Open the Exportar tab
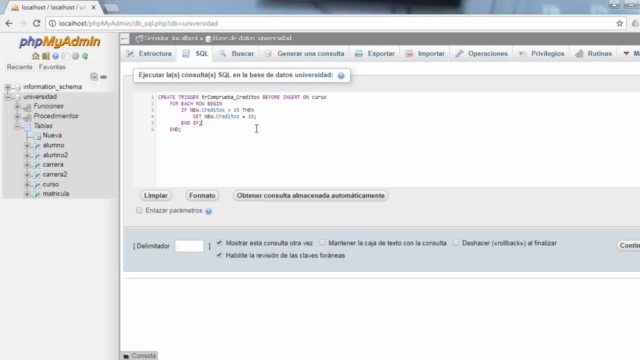The height and width of the screenshot is (360, 640). (375, 53)
